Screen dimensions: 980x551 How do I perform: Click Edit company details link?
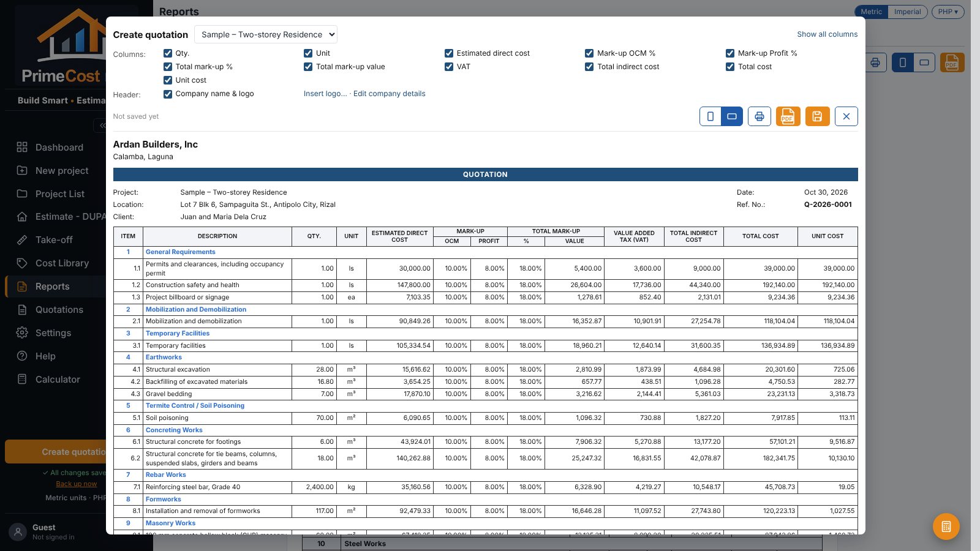(x=390, y=94)
